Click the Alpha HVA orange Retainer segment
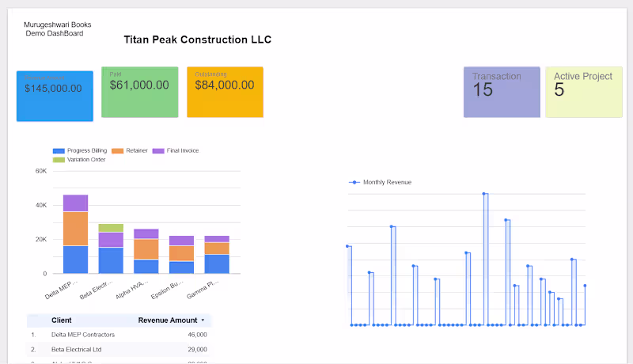 click(146, 249)
